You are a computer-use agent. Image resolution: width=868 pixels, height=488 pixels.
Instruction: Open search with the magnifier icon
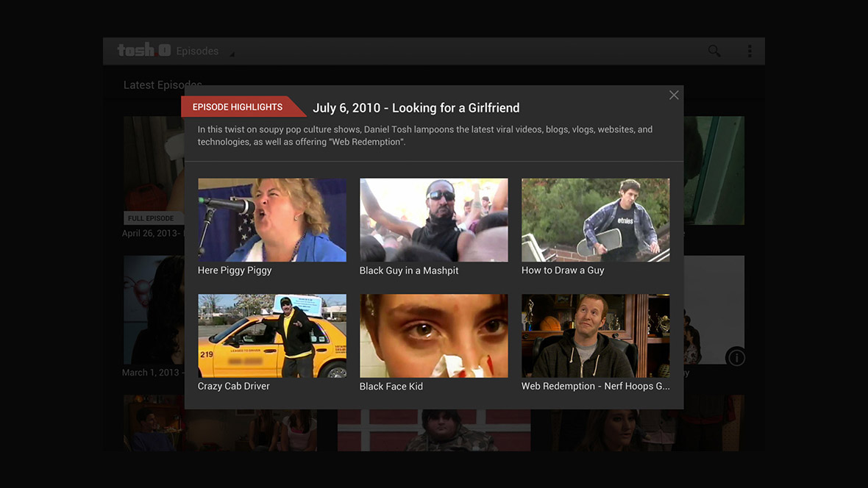(714, 51)
